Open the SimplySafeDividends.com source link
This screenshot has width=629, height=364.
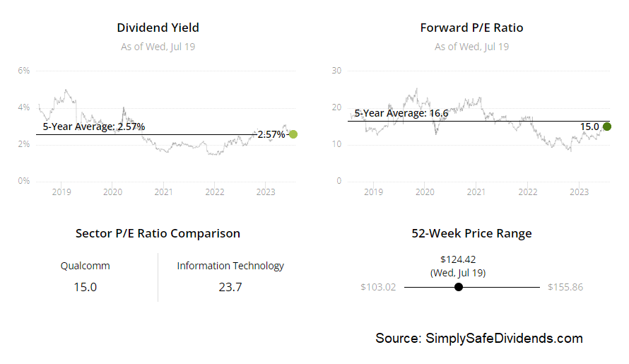pyautogui.click(x=504, y=339)
